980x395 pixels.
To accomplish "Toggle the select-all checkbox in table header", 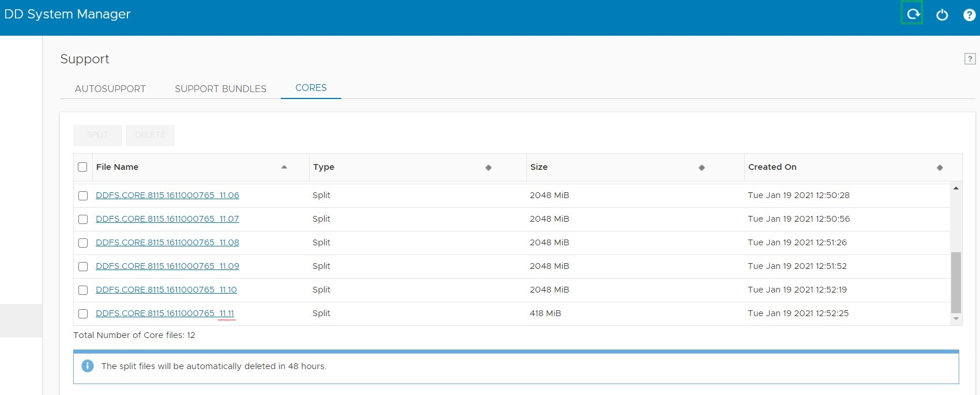I will coord(82,167).
